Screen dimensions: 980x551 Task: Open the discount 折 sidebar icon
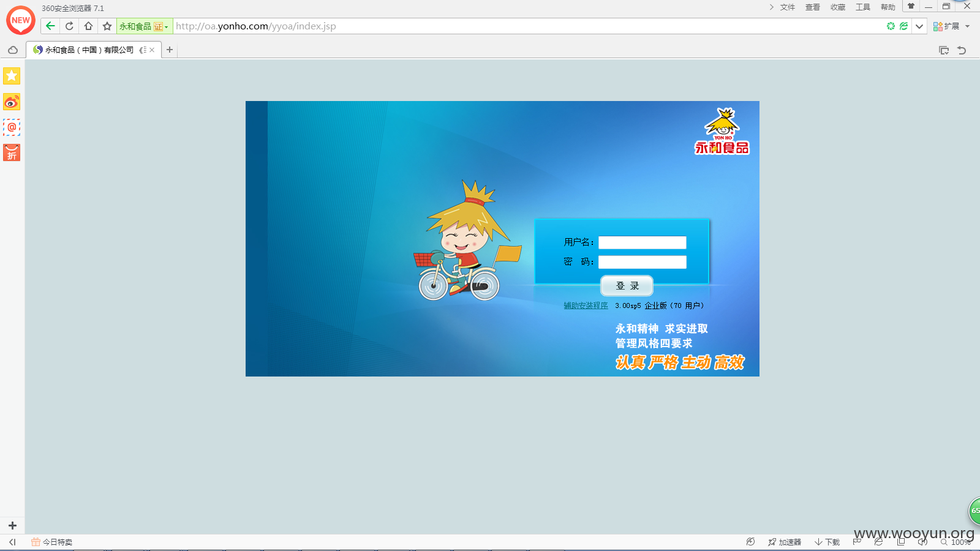click(x=12, y=152)
